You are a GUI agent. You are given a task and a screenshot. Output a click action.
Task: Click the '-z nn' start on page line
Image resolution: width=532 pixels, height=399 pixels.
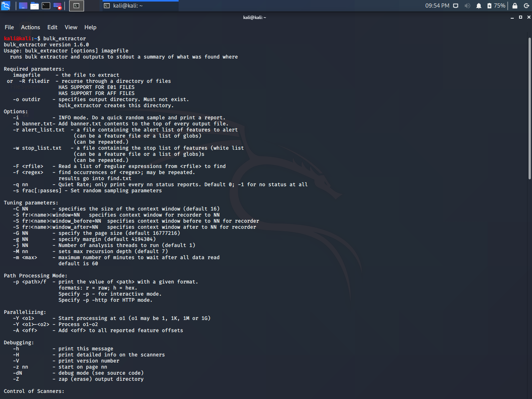(60, 367)
